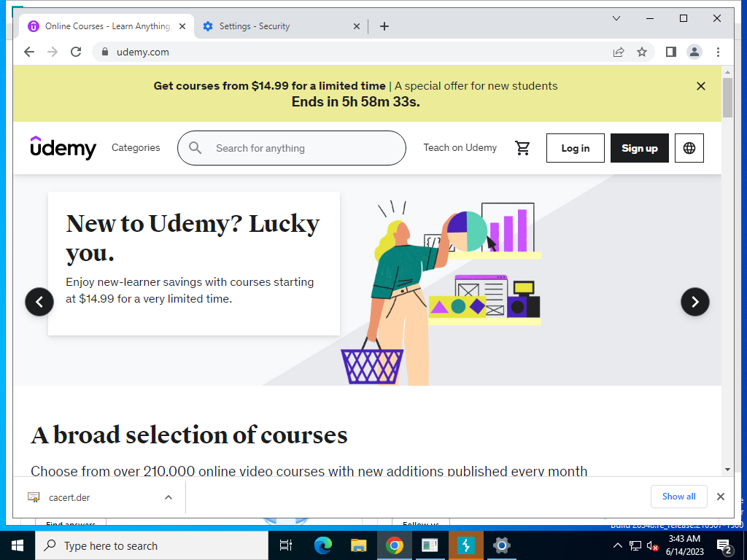
Task: Reload the udemy.com page
Action: coord(76,52)
